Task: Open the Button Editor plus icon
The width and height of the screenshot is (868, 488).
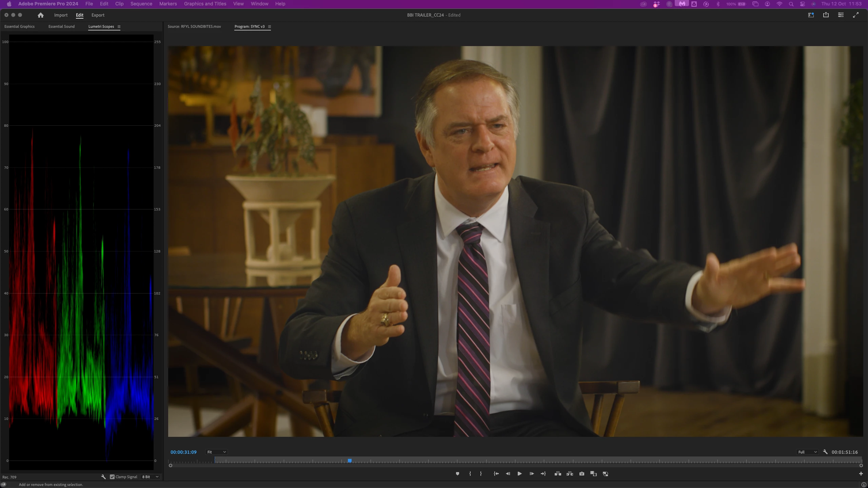Action: pos(861,474)
